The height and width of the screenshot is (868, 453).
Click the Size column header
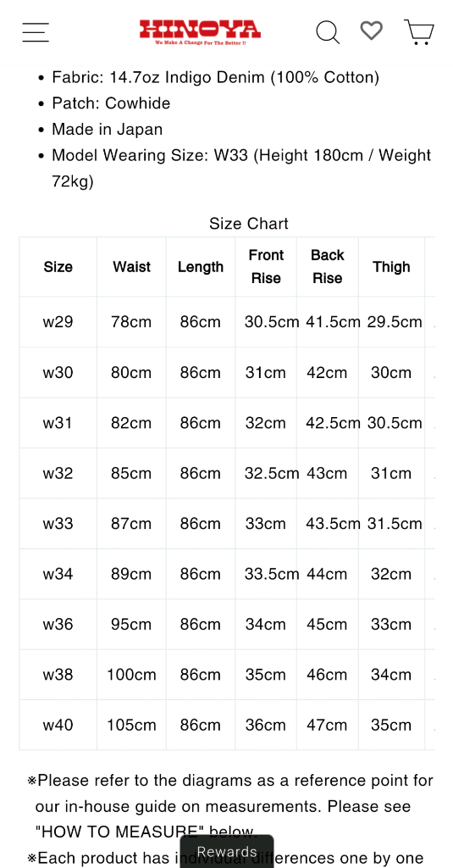click(x=58, y=267)
